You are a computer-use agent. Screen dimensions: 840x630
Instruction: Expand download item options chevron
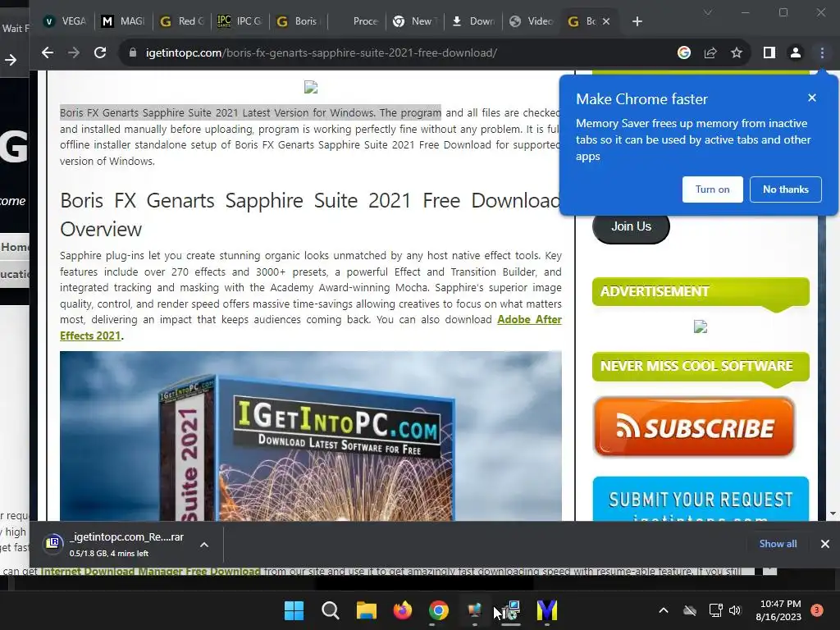click(204, 545)
